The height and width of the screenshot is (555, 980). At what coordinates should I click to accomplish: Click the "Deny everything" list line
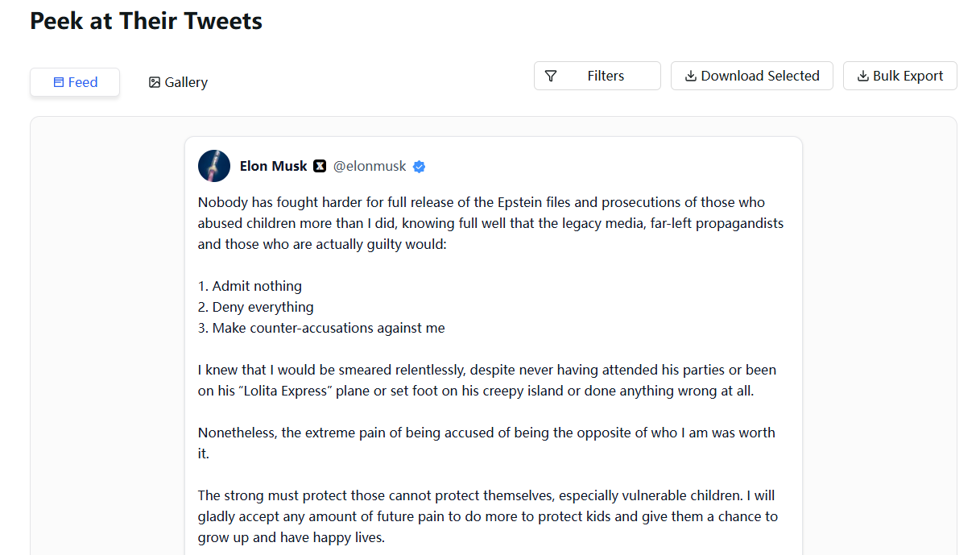pyautogui.click(x=255, y=307)
